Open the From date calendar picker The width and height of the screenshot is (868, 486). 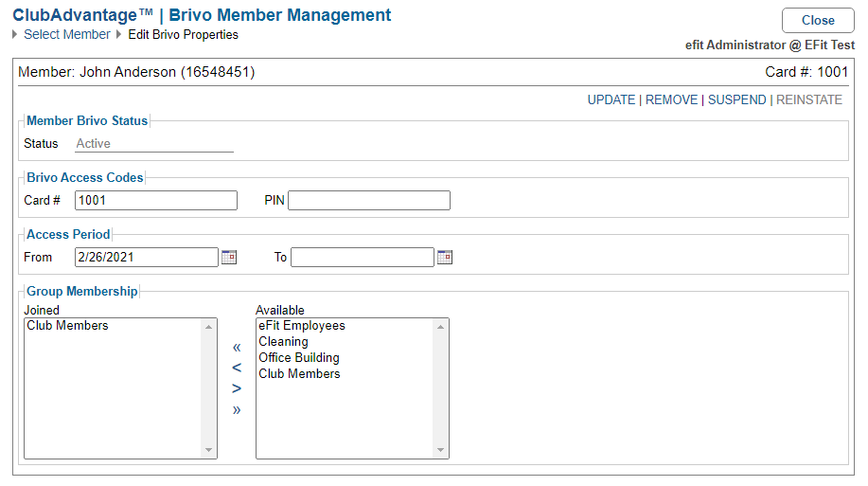[x=229, y=257]
